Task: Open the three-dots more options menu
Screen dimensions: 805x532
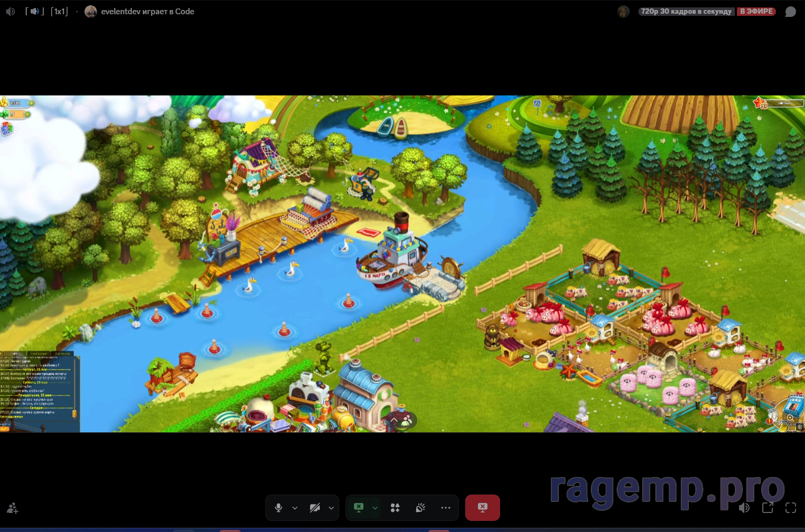Action: pos(446,508)
